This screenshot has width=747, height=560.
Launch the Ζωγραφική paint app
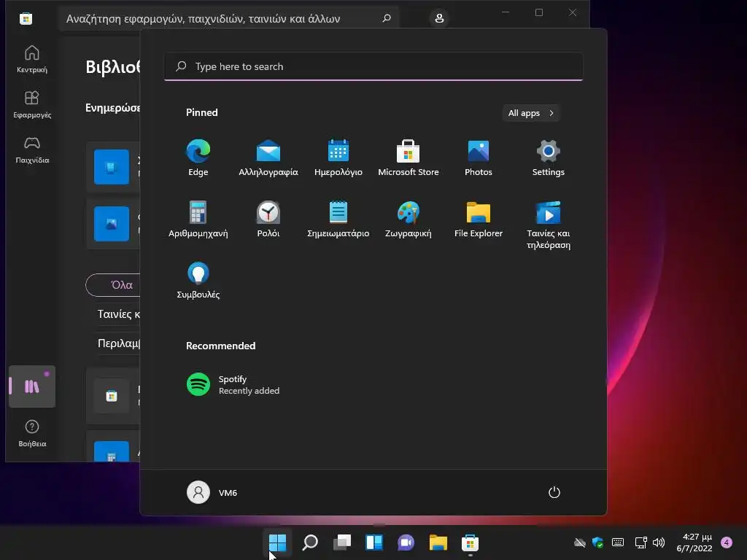[x=409, y=219]
